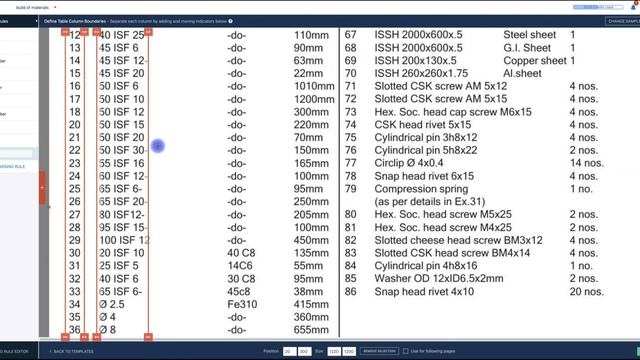Click the '100 ISF 12' cell
The height and width of the screenshot is (360, 640).
pyautogui.click(x=124, y=240)
